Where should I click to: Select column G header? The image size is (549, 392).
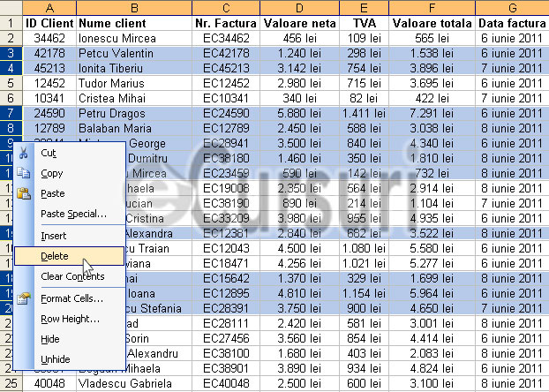[x=512, y=8]
